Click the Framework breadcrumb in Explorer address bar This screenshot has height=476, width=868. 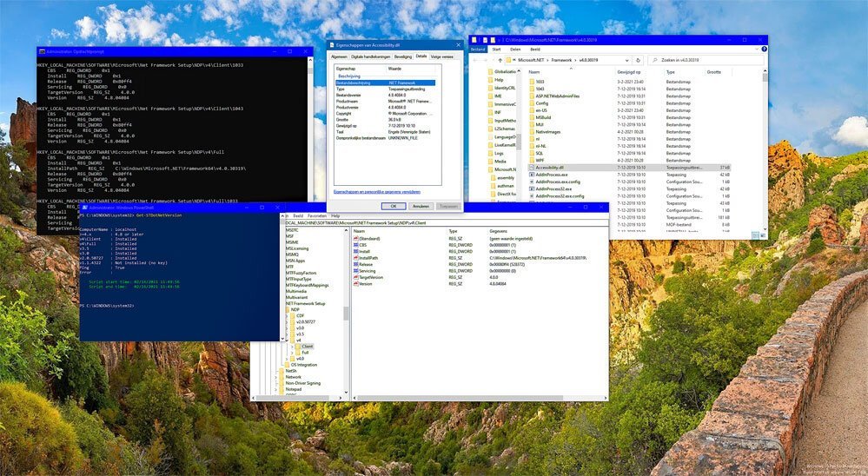560,60
